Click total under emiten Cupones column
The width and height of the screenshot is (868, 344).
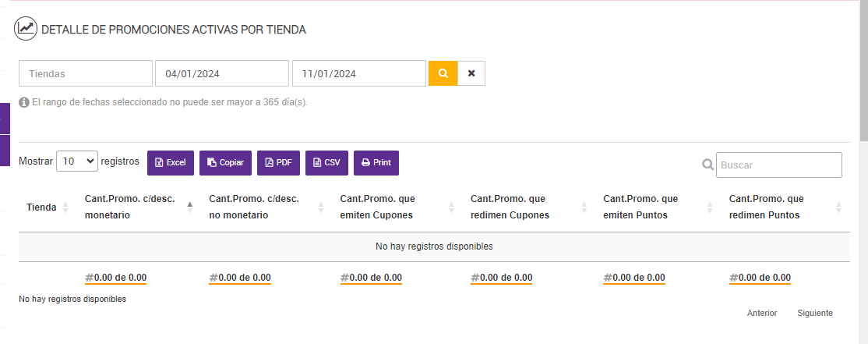[x=371, y=278]
